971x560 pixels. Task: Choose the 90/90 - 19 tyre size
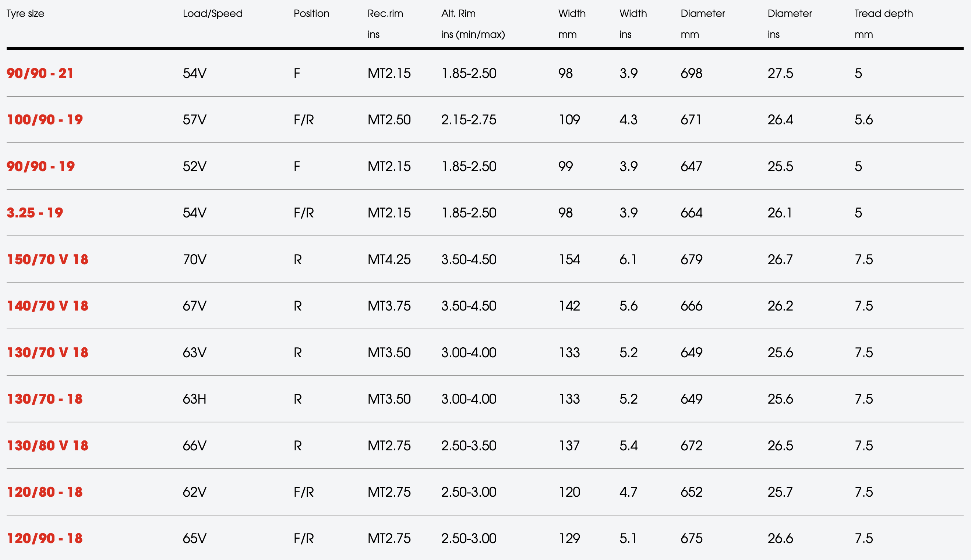tap(40, 166)
